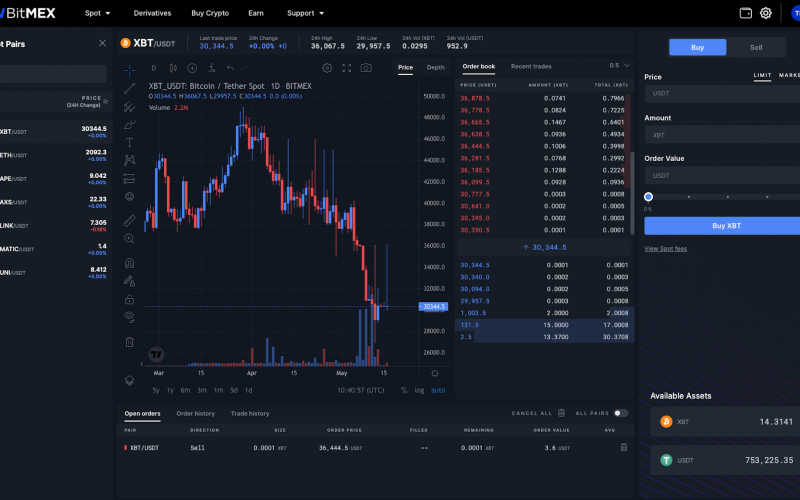Open the wallet icon in header
The image size is (800, 500).
tap(745, 13)
